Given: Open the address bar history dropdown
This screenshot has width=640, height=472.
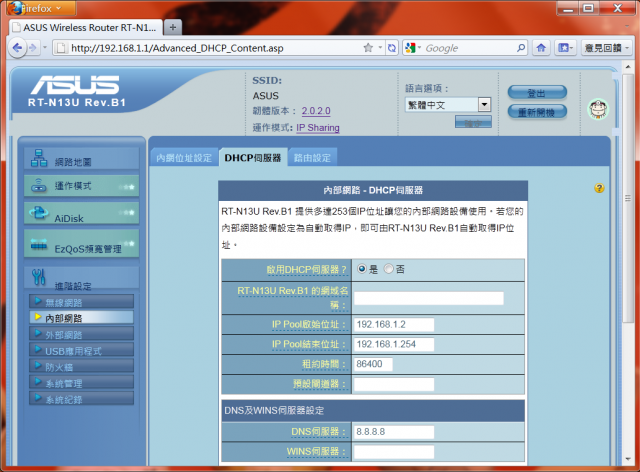Looking at the screenshot, I should 380,48.
